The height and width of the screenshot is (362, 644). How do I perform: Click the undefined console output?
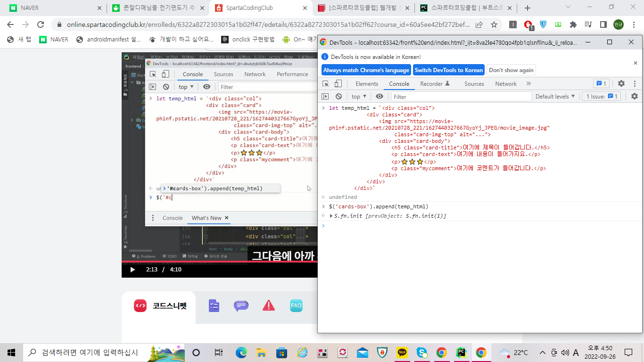pos(343,197)
